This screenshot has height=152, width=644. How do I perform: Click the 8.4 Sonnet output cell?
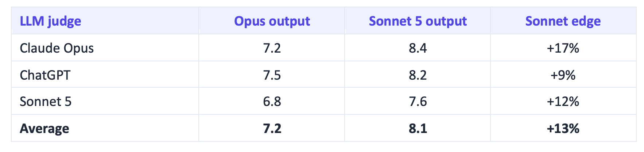click(418, 48)
